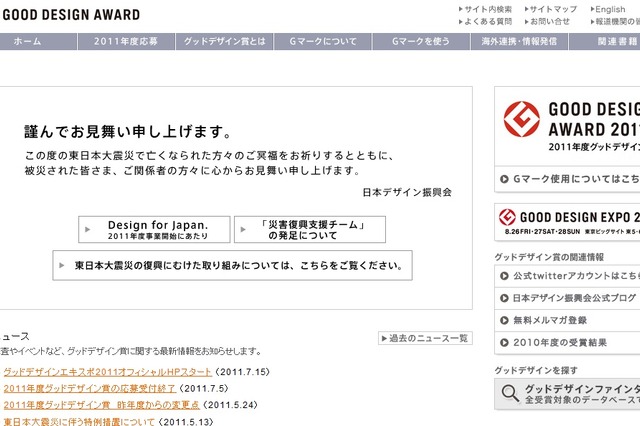Open 過去のニュース一覧 button
The image size is (640, 426).
425,338
